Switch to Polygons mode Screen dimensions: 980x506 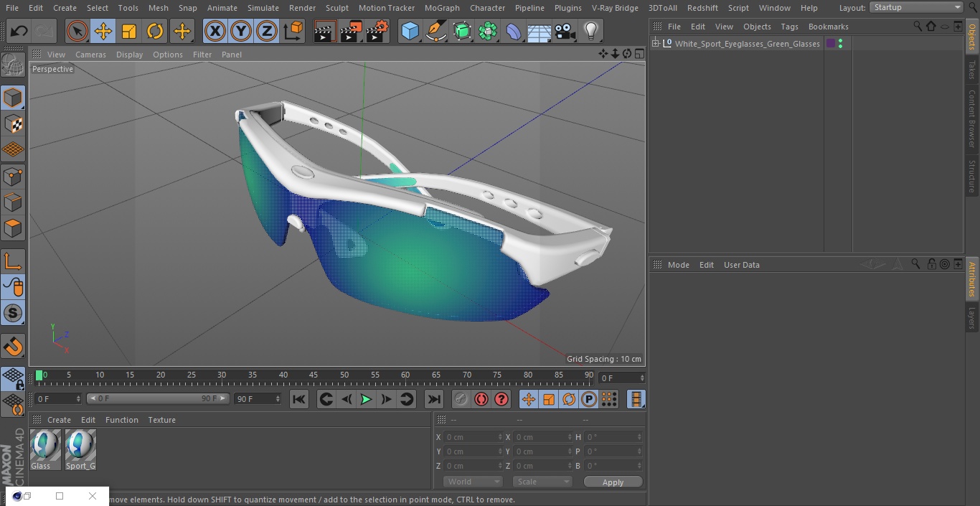click(13, 228)
